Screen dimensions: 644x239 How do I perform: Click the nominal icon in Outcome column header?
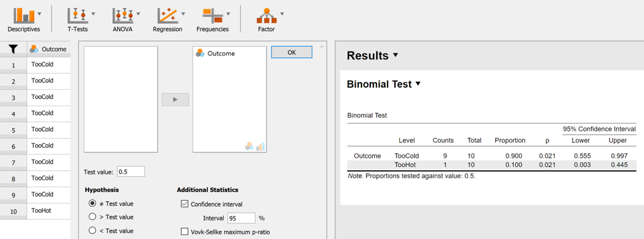click(x=34, y=50)
